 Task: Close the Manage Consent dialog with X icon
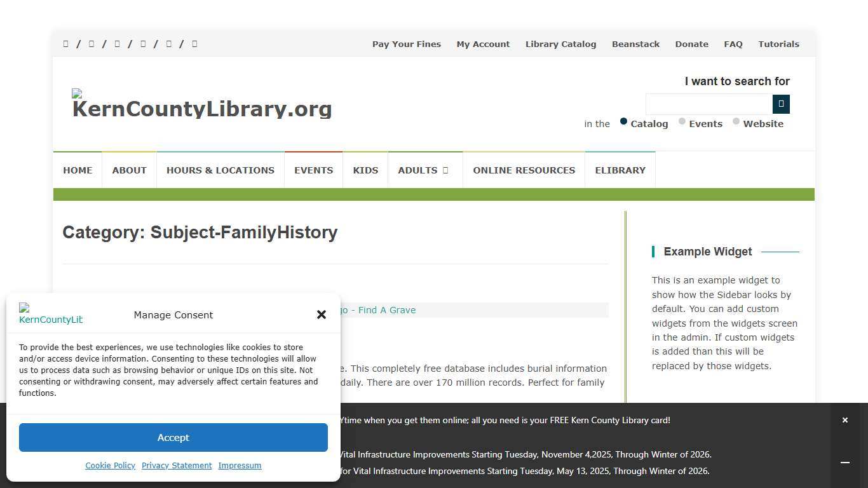point(322,315)
